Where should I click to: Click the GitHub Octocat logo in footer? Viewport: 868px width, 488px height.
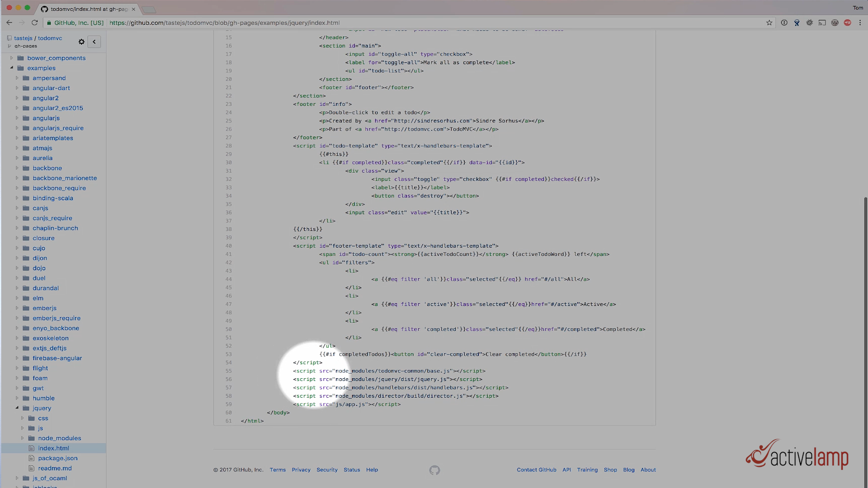(x=434, y=470)
